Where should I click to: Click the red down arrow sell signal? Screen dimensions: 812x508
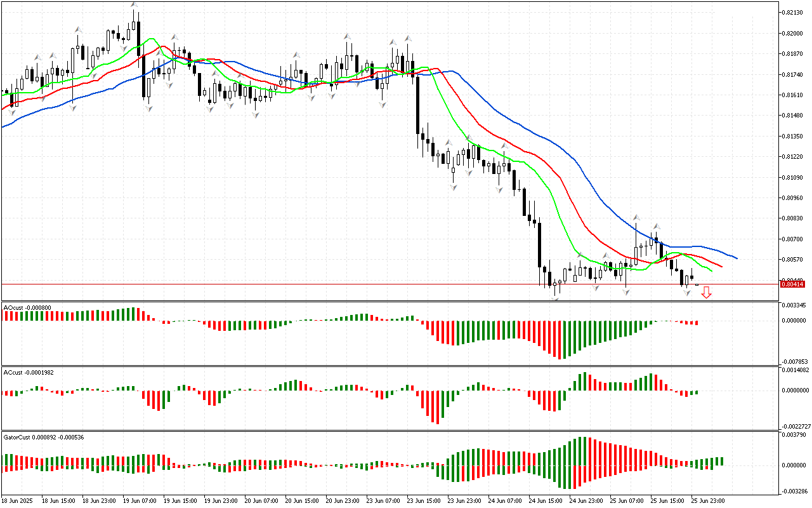point(706,292)
